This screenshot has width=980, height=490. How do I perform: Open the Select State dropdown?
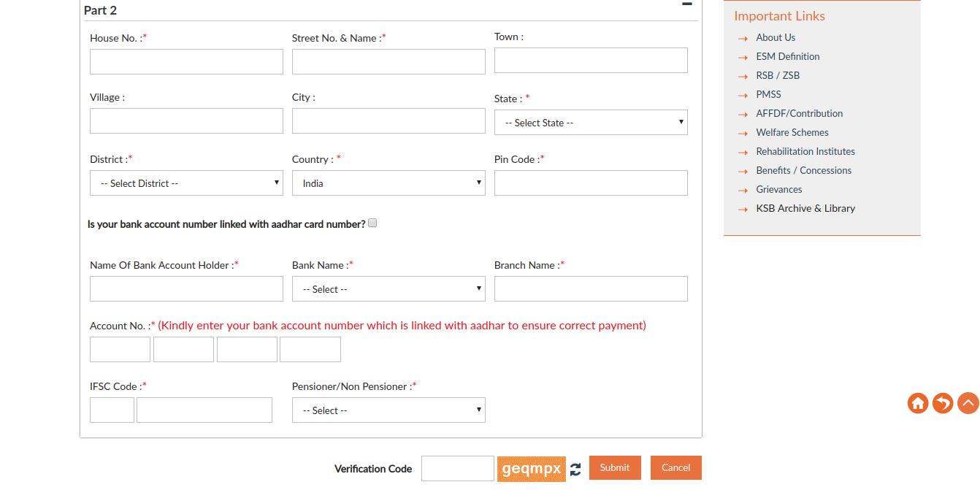(590, 122)
